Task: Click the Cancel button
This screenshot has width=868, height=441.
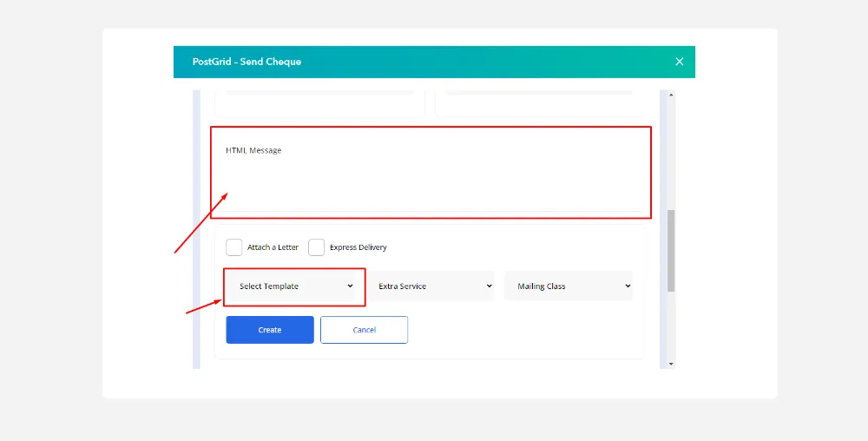Action: tap(365, 330)
